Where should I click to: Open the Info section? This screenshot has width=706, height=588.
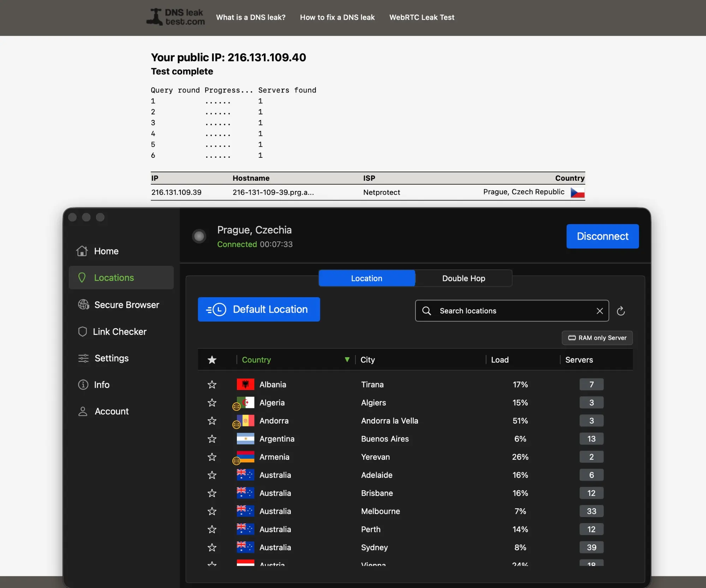[101, 384]
